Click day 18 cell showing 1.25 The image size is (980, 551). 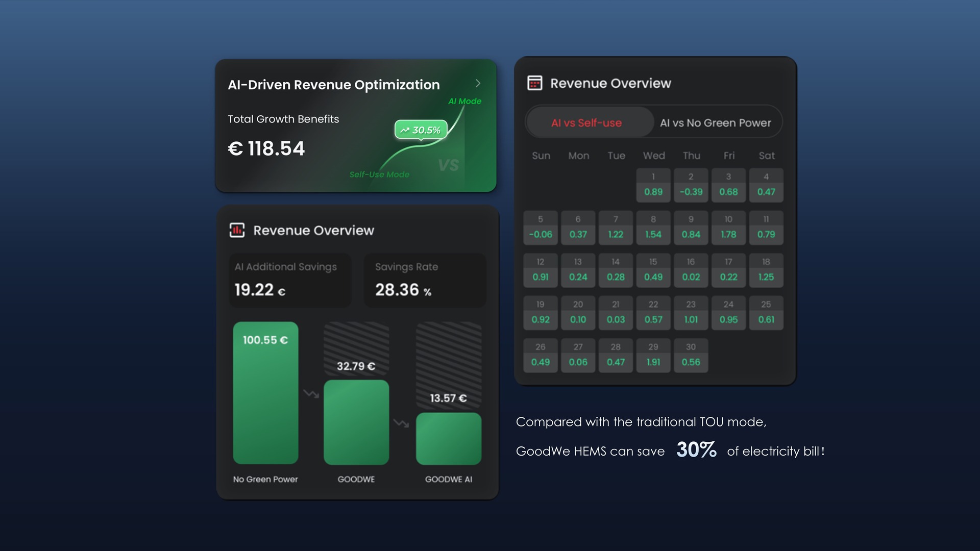tap(766, 270)
